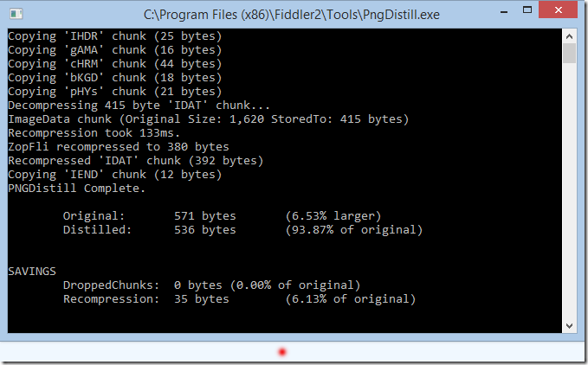Click the DroppedChunks 0 bytes line
The width and height of the screenshot is (588, 365).
tap(211, 285)
